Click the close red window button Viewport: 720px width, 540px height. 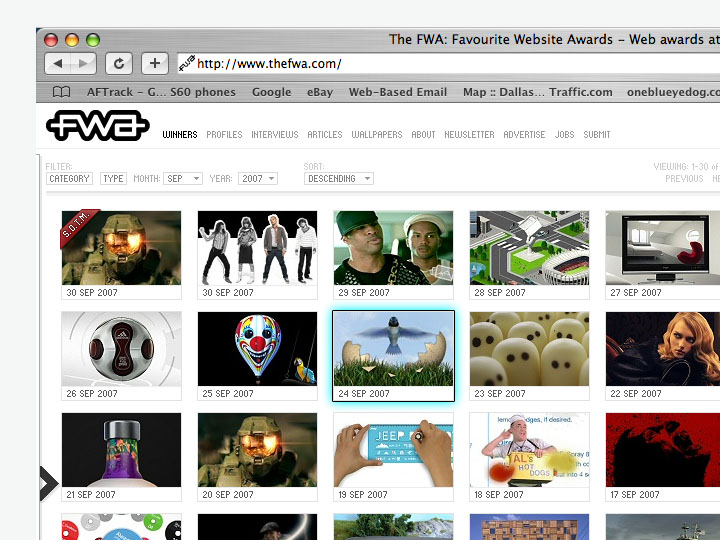click(x=51, y=39)
